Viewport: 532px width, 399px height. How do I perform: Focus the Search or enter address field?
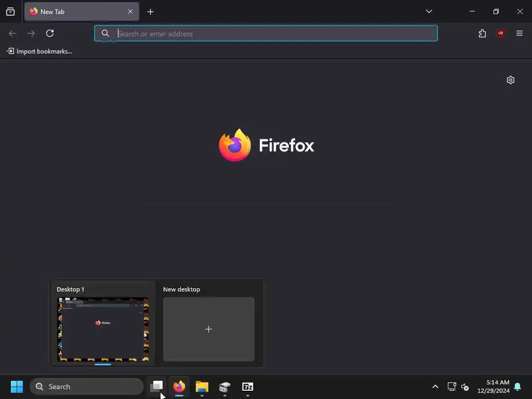266,33
